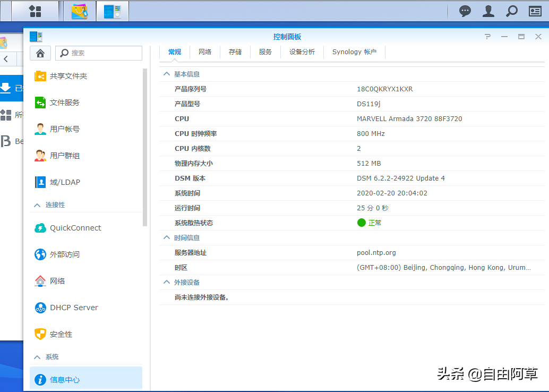Switch to the Storage tab
The image size is (549, 392).
pos(235,52)
